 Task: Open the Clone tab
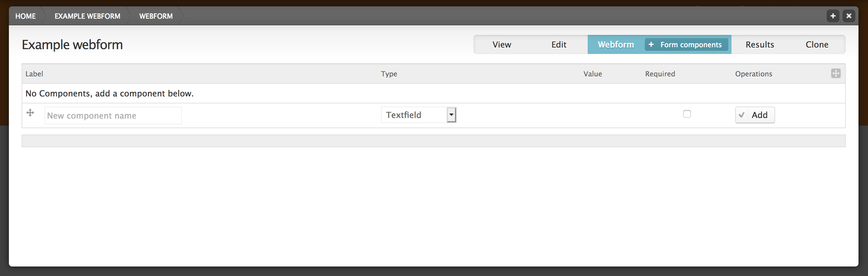(817, 44)
